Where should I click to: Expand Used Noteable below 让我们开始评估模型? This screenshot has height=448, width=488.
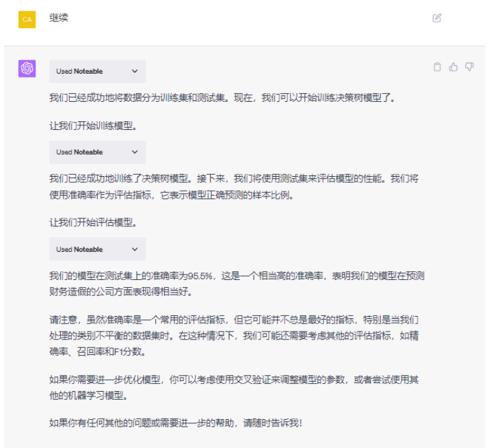coord(98,249)
